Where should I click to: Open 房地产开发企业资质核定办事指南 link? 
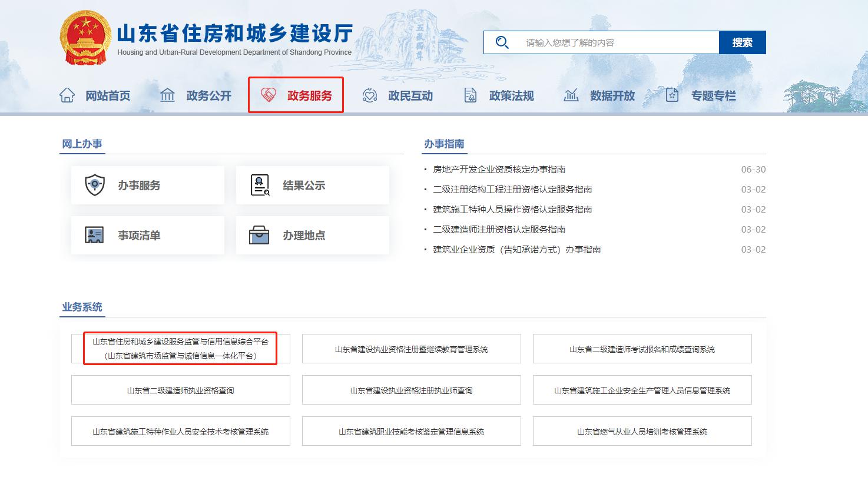[499, 170]
